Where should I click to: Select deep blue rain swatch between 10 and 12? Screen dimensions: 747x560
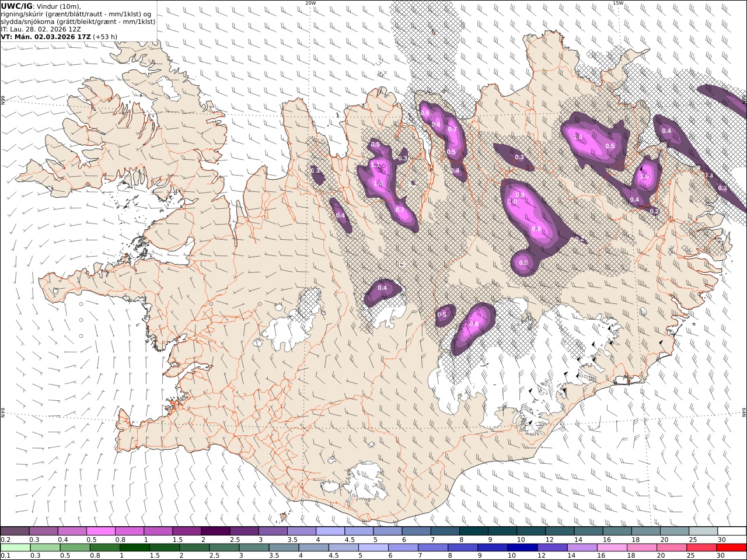(x=521, y=548)
